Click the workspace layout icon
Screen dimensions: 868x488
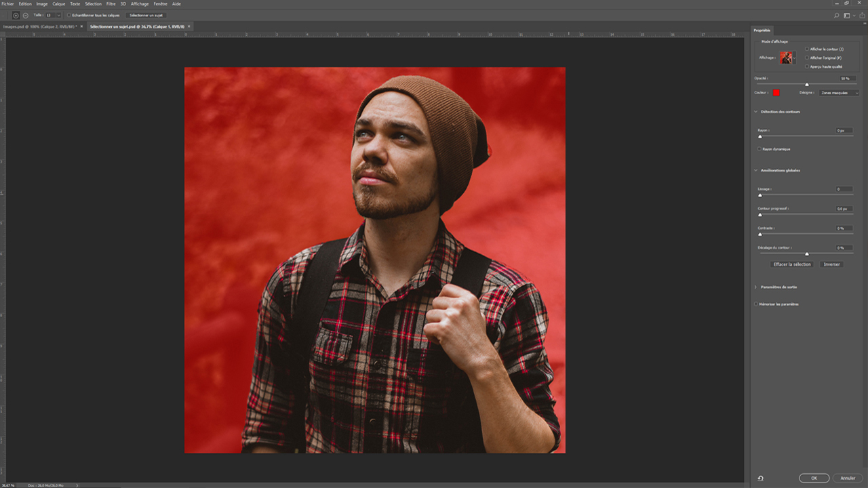tap(847, 15)
